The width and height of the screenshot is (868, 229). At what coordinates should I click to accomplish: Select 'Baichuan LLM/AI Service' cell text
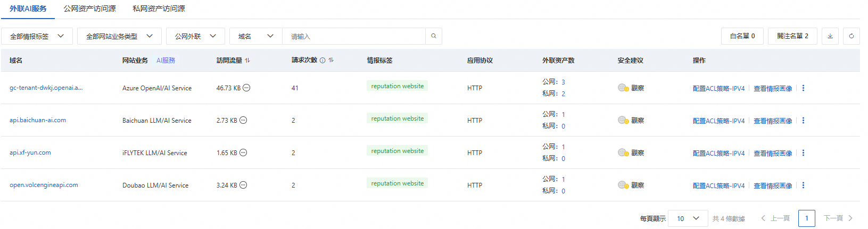157,121
